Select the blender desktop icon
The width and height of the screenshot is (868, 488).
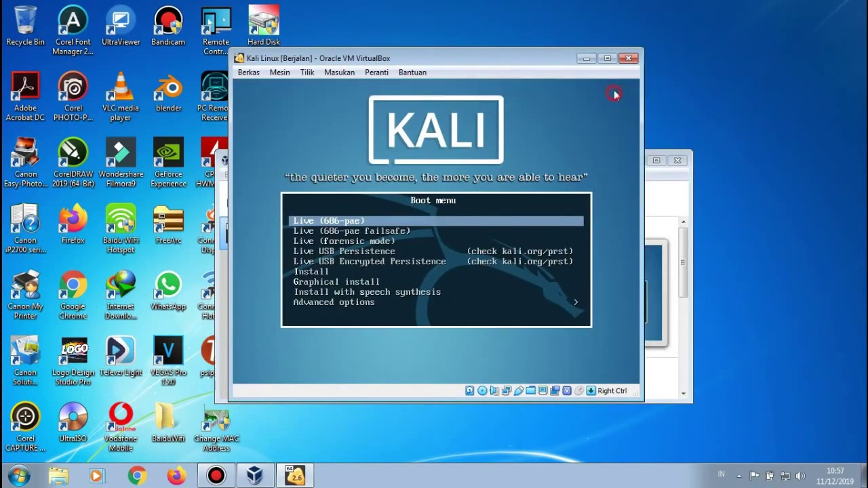pos(168,91)
